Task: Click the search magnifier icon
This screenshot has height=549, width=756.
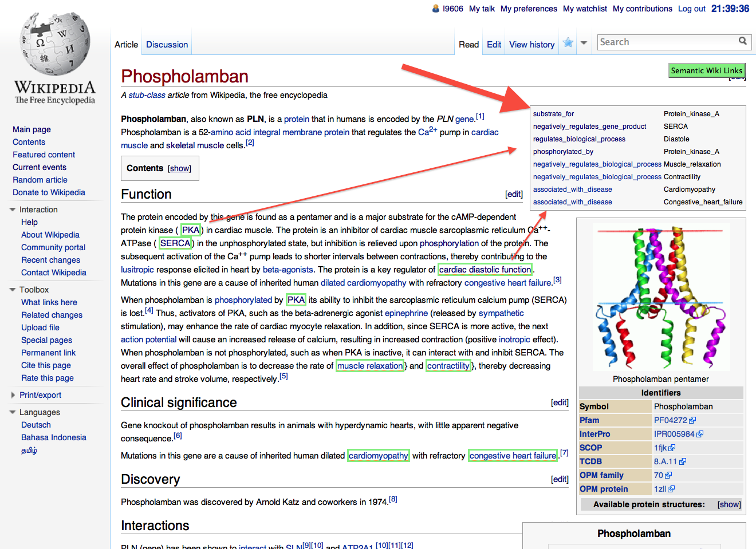Action: tap(743, 41)
